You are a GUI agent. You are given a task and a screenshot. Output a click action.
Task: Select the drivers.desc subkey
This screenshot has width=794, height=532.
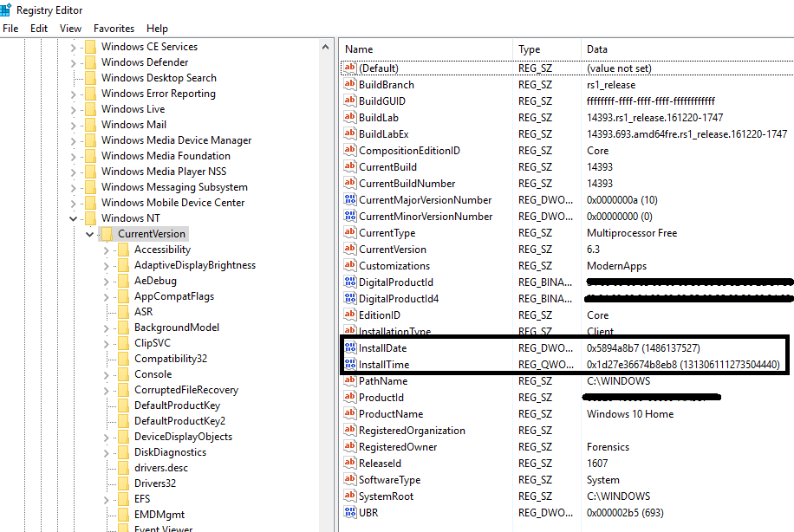point(161,468)
